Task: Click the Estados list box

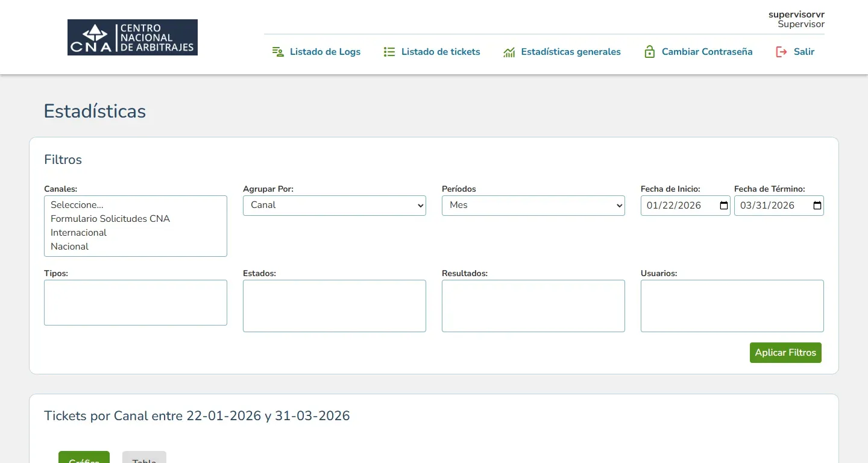Action: click(335, 306)
